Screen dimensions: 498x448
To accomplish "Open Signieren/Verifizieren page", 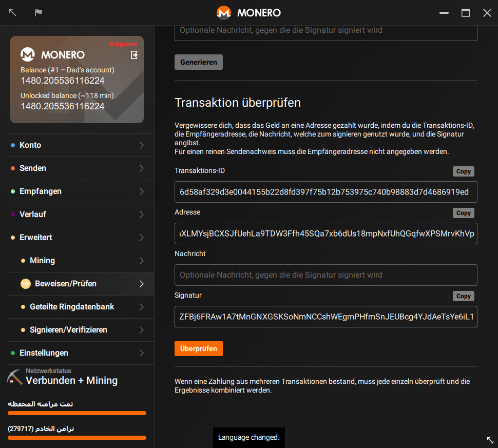I will [81, 330].
